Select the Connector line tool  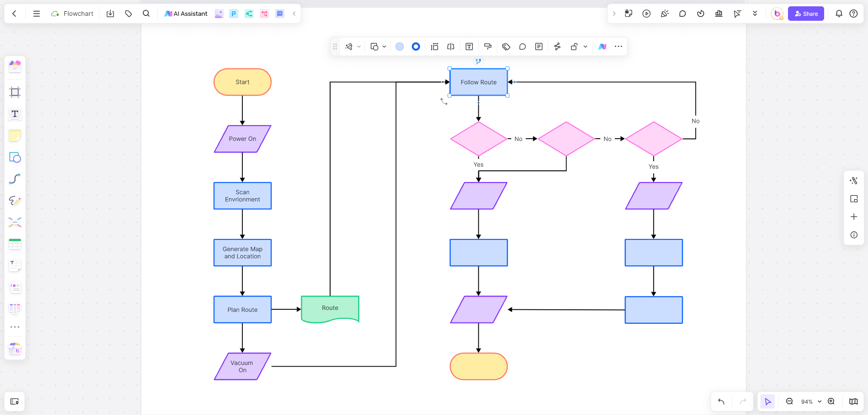(x=15, y=179)
